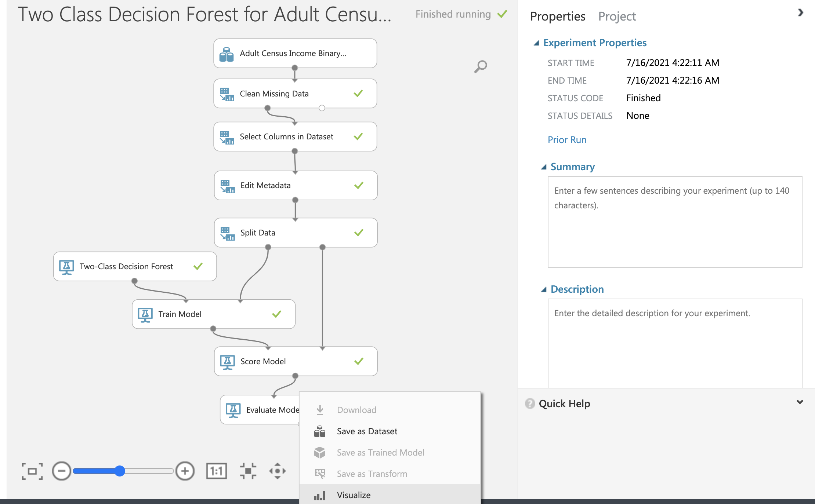Open the Prior Run link
Viewport: 815px width, 504px height.
(567, 140)
